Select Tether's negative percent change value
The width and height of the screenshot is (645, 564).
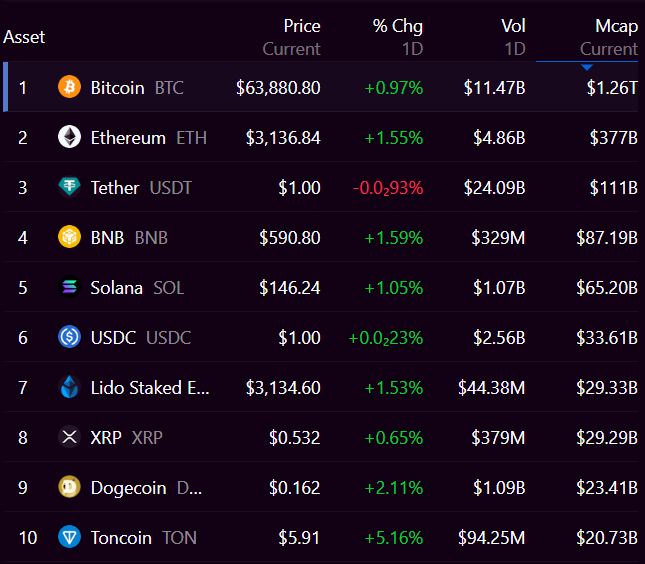388,188
